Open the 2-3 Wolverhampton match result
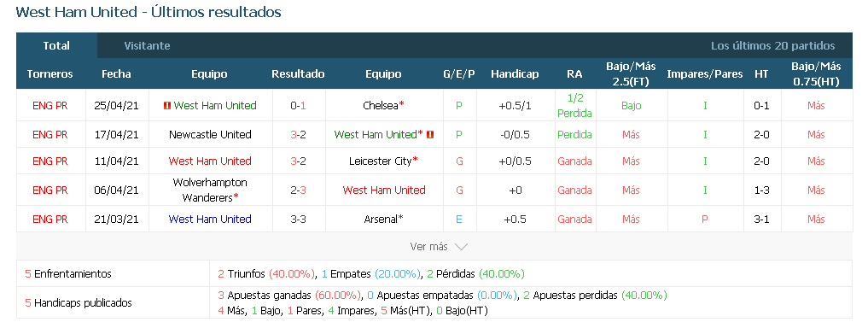This screenshot has height=328, width=868. (x=299, y=190)
